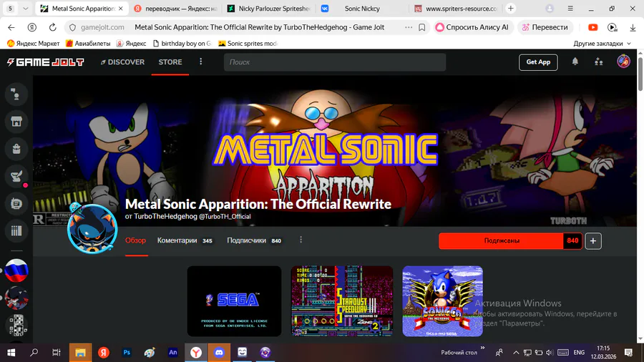Click the Спросить Алису AI button
The height and width of the screenshot is (362, 644).
pyautogui.click(x=472, y=27)
